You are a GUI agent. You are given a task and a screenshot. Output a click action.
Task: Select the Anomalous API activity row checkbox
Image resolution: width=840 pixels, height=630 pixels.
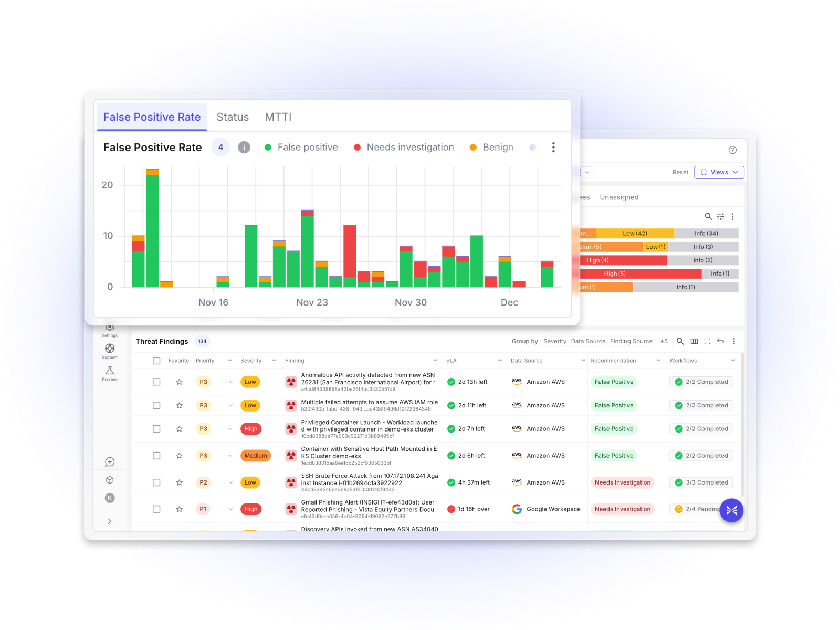click(x=156, y=382)
